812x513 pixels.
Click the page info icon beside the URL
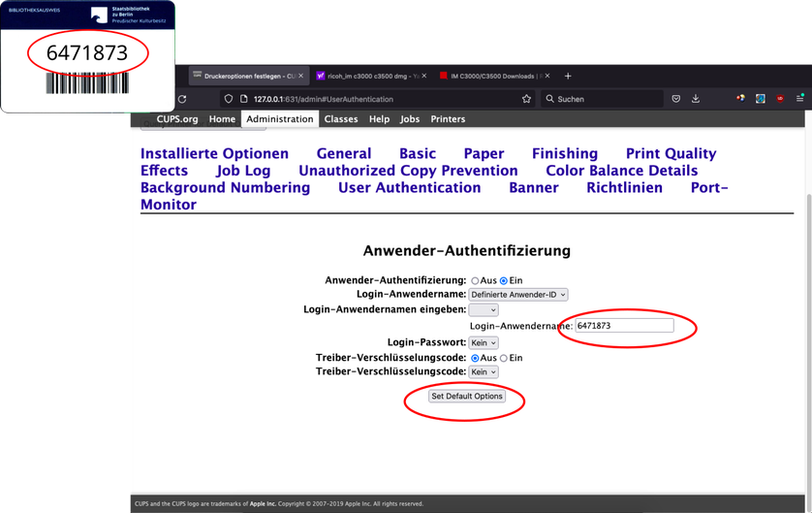[x=244, y=99]
